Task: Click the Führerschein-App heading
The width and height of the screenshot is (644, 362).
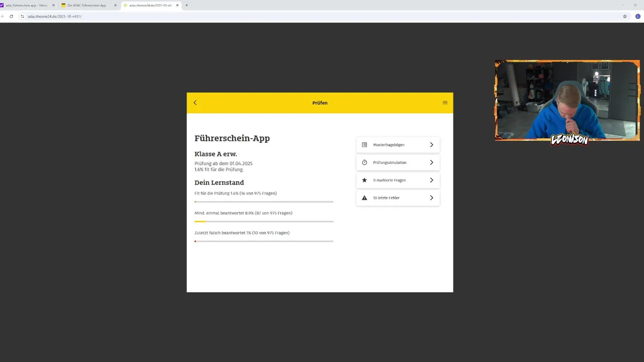Action: tap(232, 138)
